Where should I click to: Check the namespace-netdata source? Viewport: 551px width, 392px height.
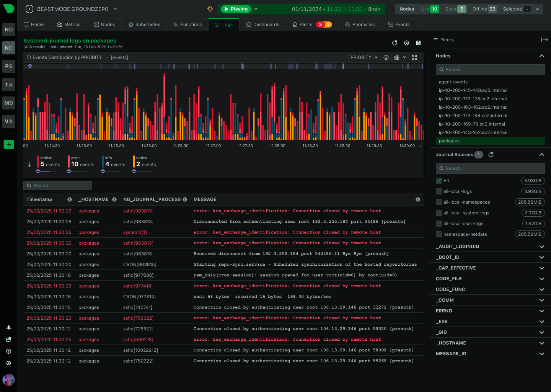click(x=438, y=234)
